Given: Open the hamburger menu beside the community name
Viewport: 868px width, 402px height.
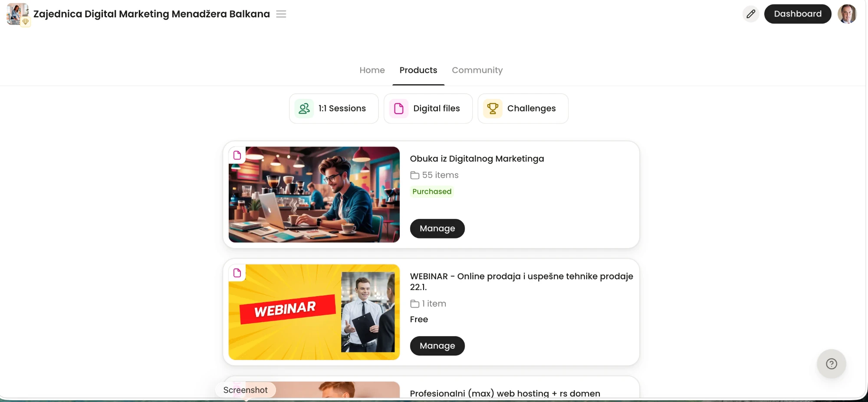Looking at the screenshot, I should [x=281, y=14].
